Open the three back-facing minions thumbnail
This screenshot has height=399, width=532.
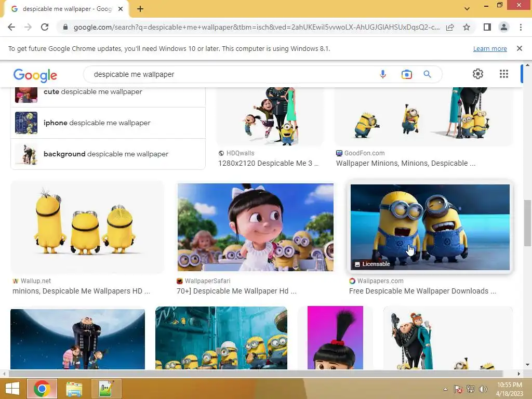pyautogui.click(x=87, y=227)
